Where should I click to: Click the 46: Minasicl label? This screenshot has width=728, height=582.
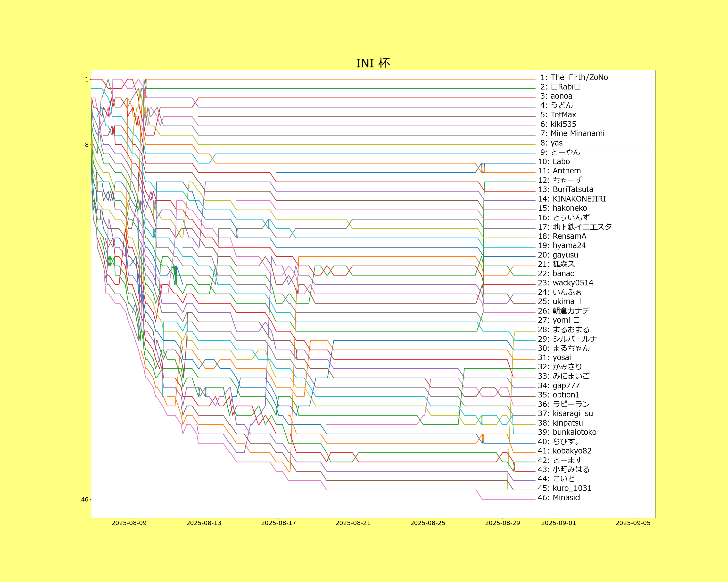pyautogui.click(x=559, y=498)
